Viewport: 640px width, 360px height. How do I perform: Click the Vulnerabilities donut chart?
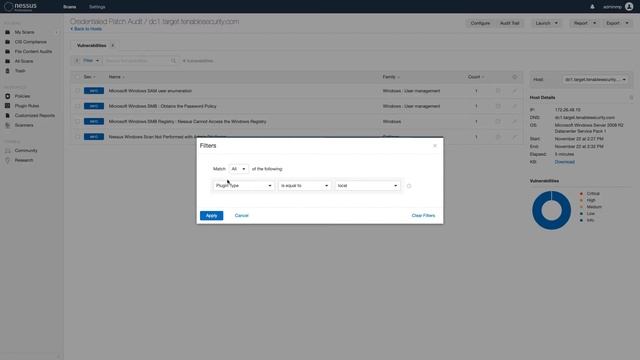(x=551, y=210)
